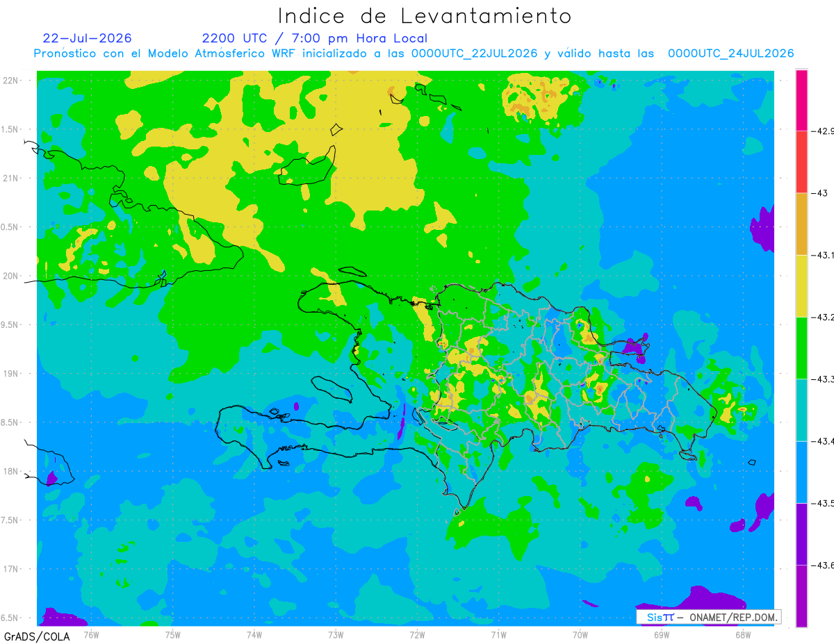Click the "1.5N" latitude label

tap(10, 129)
